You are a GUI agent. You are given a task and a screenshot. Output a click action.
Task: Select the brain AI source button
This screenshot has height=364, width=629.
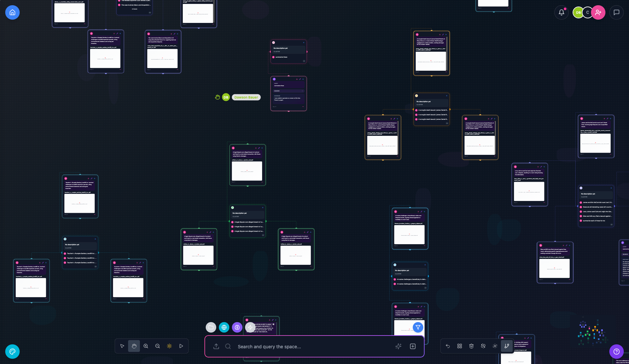point(237,327)
